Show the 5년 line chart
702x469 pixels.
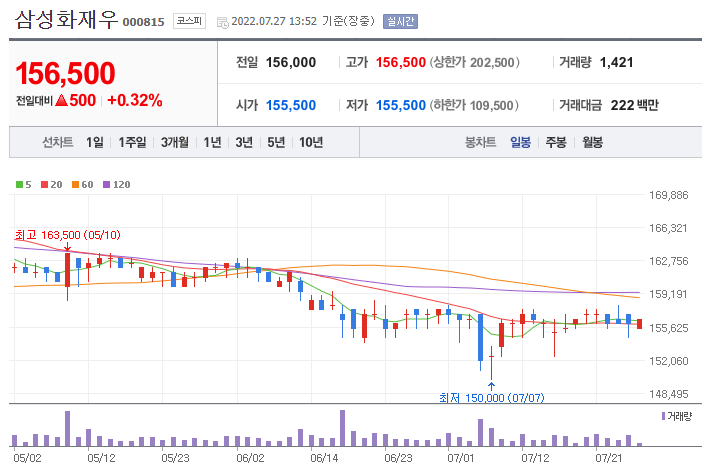coord(276,142)
